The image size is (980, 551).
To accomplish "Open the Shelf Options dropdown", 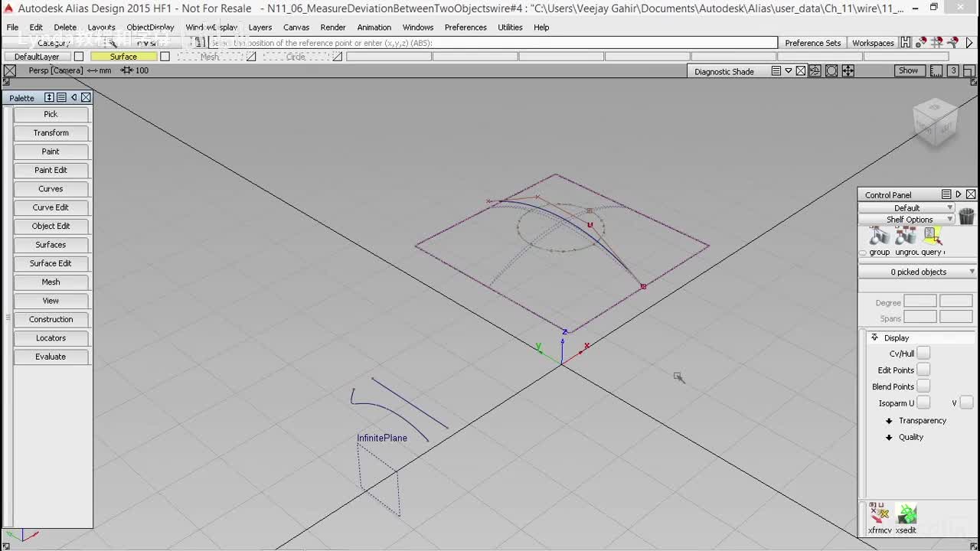I will click(909, 220).
